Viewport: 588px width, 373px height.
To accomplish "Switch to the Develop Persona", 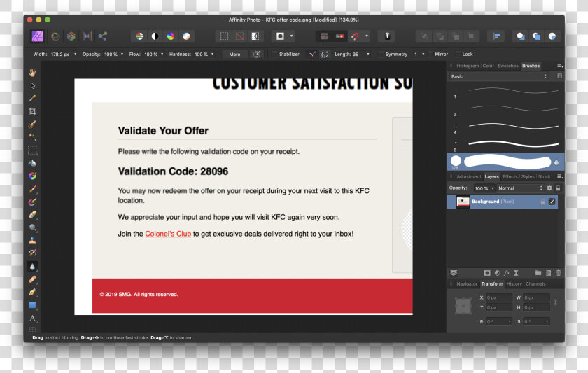I will coord(71,36).
